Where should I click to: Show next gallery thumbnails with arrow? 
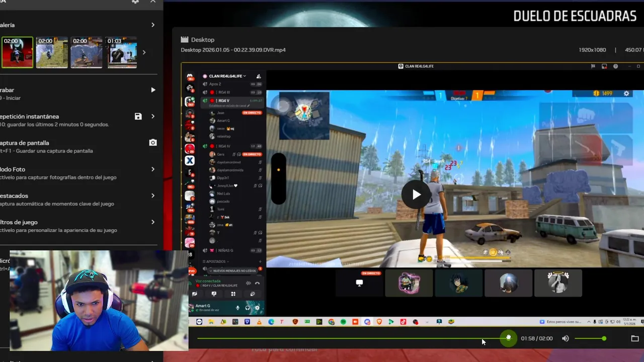(144, 52)
